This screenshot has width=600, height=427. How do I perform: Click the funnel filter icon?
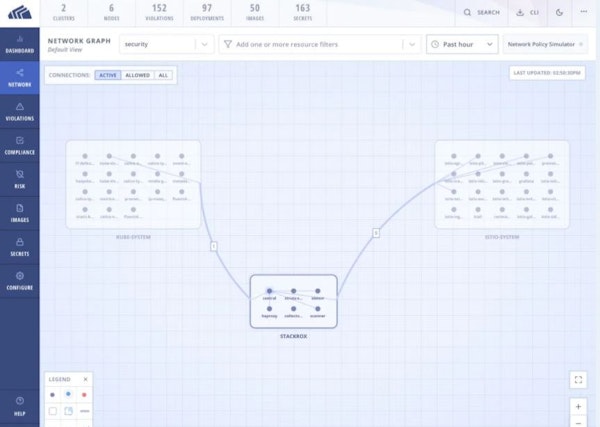(x=228, y=44)
